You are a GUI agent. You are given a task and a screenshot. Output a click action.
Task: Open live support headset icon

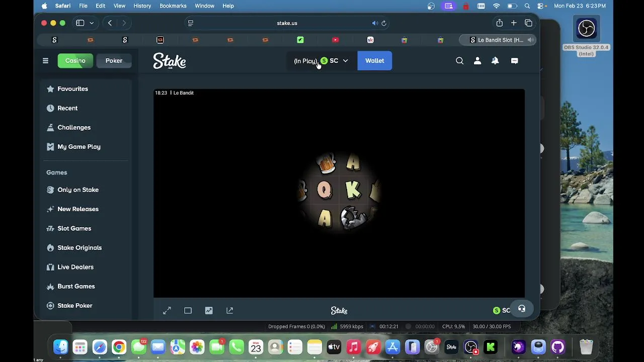pos(522,309)
